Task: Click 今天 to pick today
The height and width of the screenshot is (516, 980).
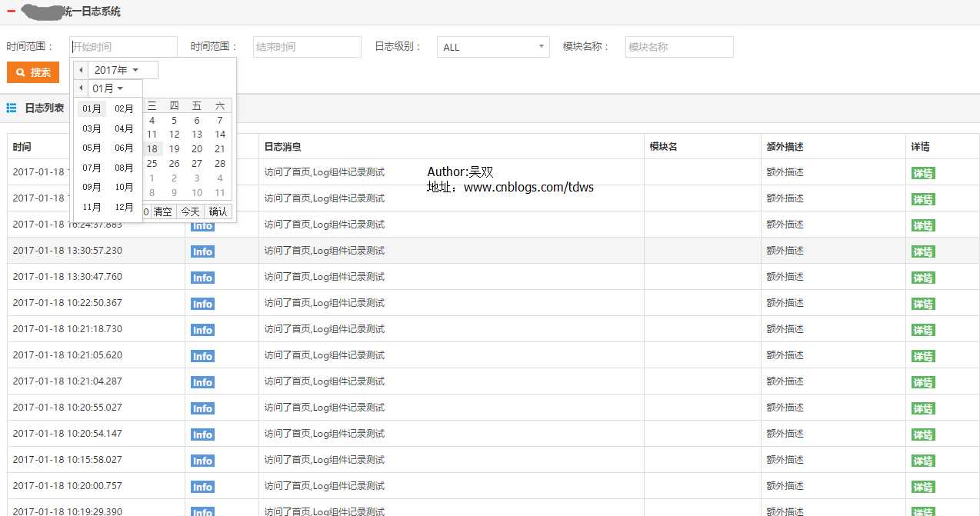Action: pos(190,211)
